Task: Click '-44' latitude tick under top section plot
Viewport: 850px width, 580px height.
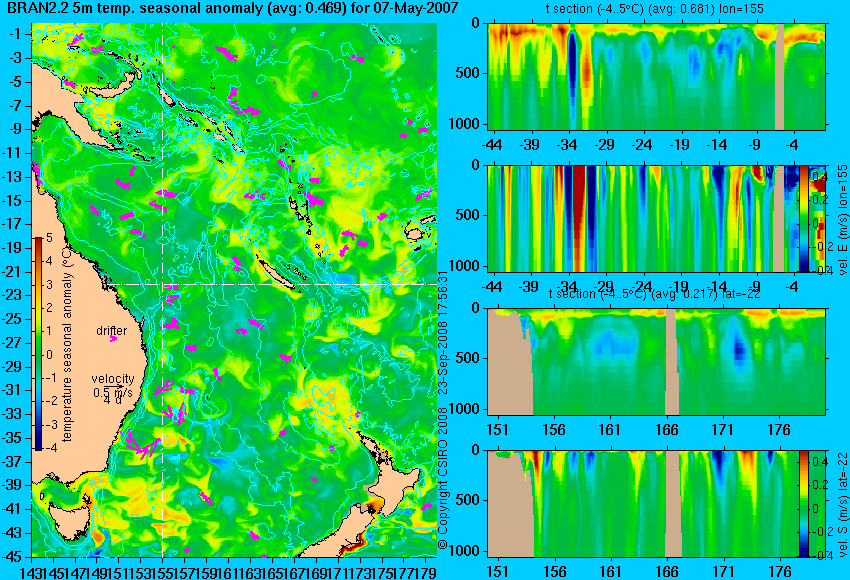Action: (492, 145)
